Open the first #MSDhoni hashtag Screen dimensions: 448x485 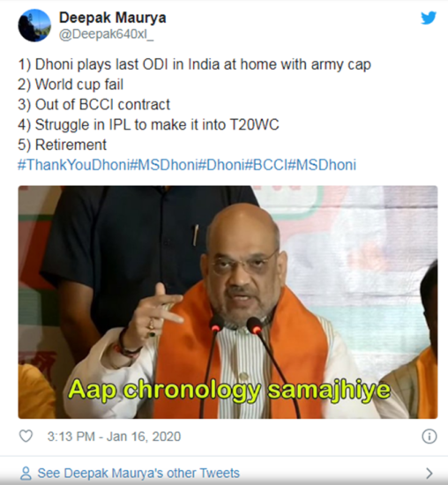point(163,165)
